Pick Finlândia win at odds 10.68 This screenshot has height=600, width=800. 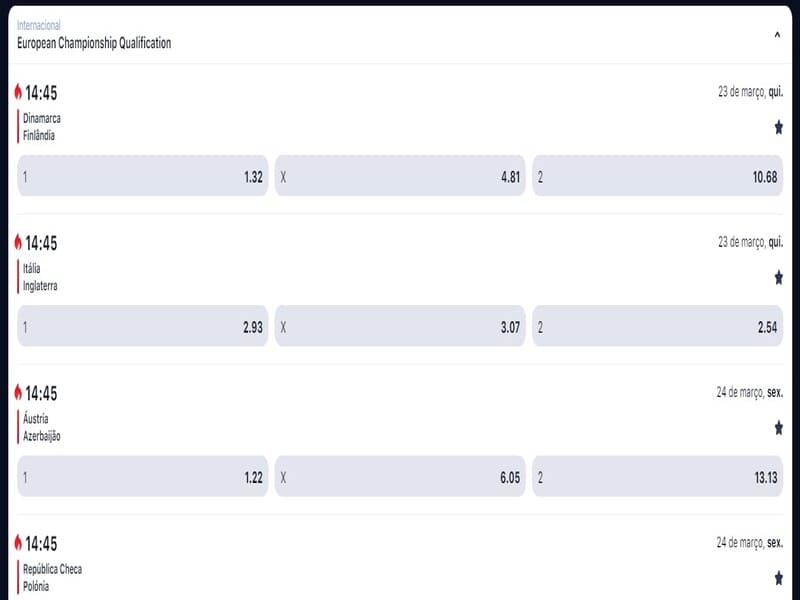tap(657, 176)
